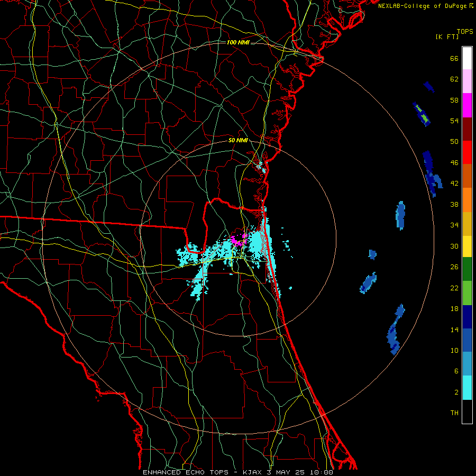Image resolution: width=476 pixels, height=476 pixels.
Task: Click the orange 38-42 kft legend swatch
Action: coord(467,200)
